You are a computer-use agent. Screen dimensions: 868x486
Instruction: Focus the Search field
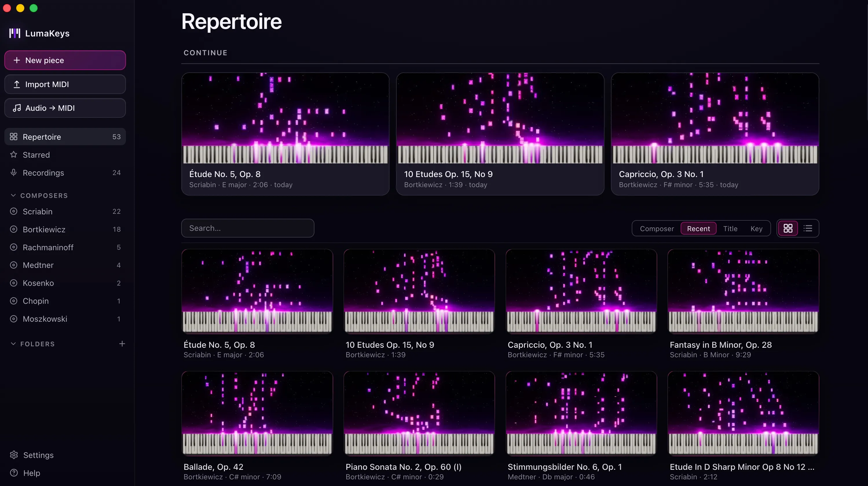[x=248, y=228]
